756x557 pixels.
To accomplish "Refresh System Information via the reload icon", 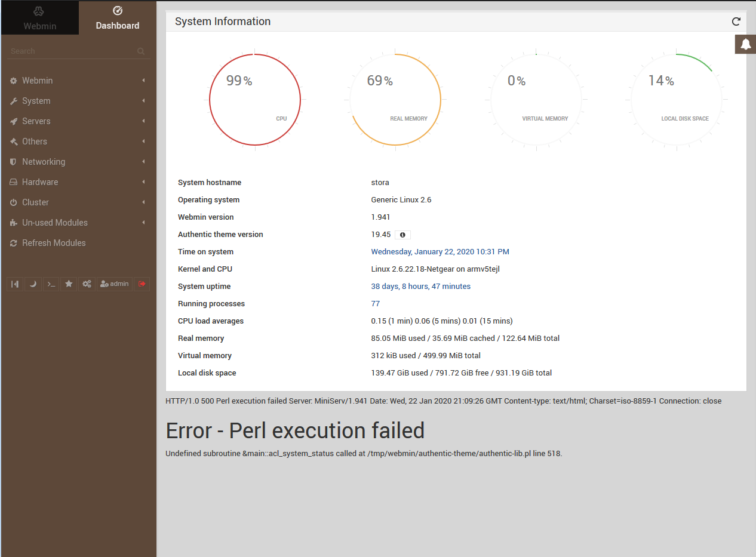I will (x=736, y=21).
